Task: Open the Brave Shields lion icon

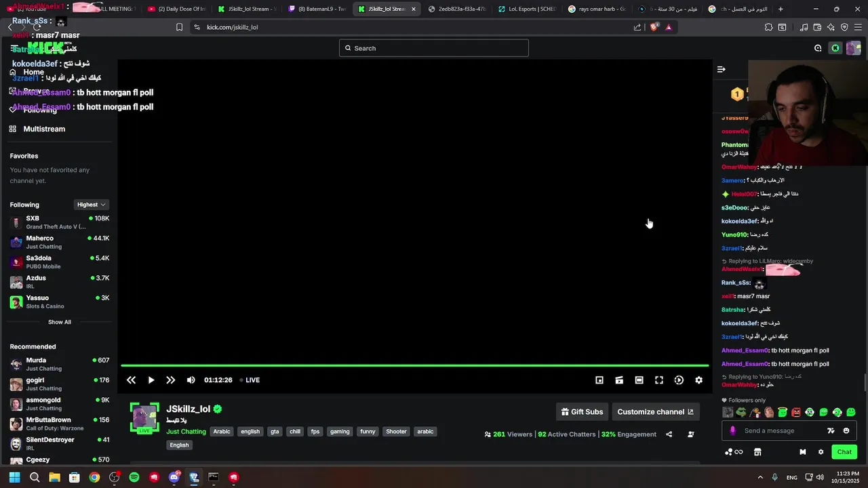Action: [x=654, y=27]
